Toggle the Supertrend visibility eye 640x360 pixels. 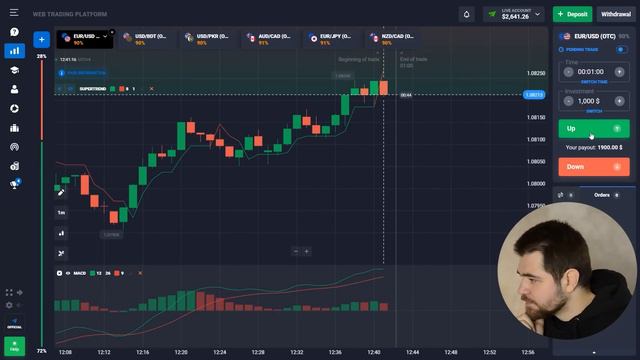click(x=70, y=89)
